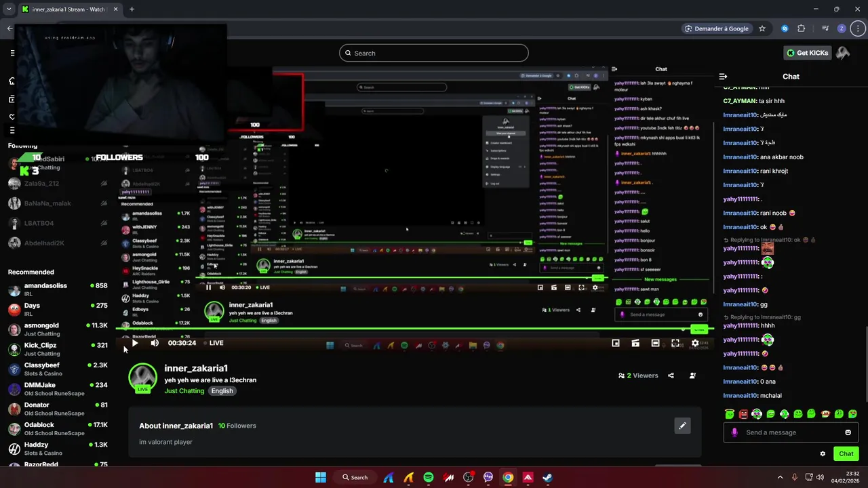This screenshot has height=488, width=868.
Task: Focus the Send a message field
Action: pos(791,432)
